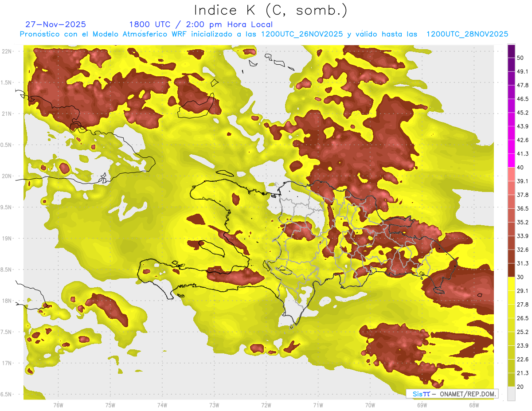Viewport: 532px width, 411px height.
Task: Select the bright yellow swatch between 29.1 and 30
Action: 511,284
